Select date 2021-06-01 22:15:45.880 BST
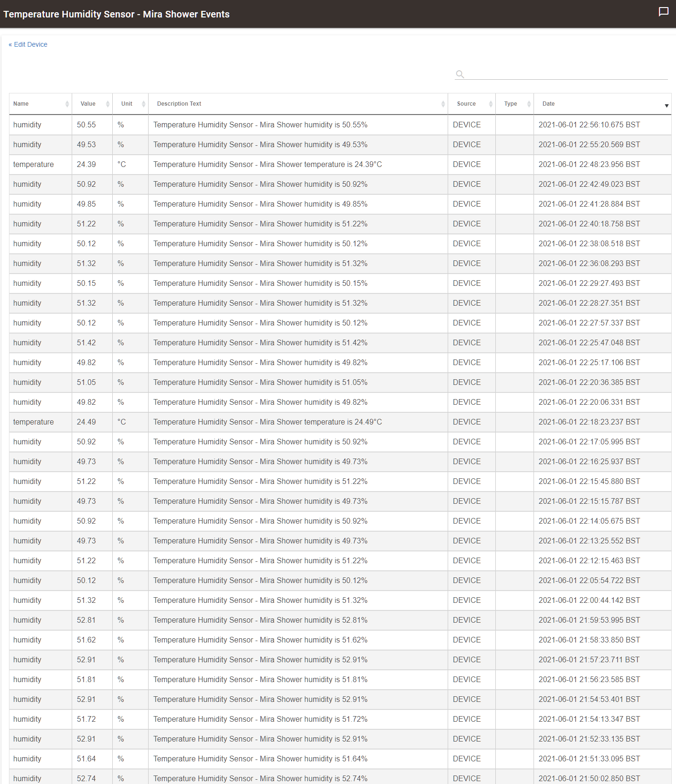This screenshot has height=784, width=676. click(589, 482)
